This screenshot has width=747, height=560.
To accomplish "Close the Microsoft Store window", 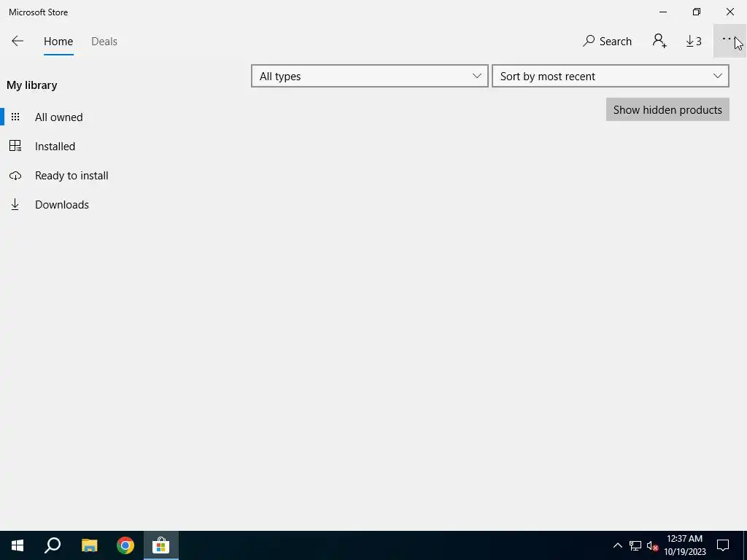I will coord(729,12).
